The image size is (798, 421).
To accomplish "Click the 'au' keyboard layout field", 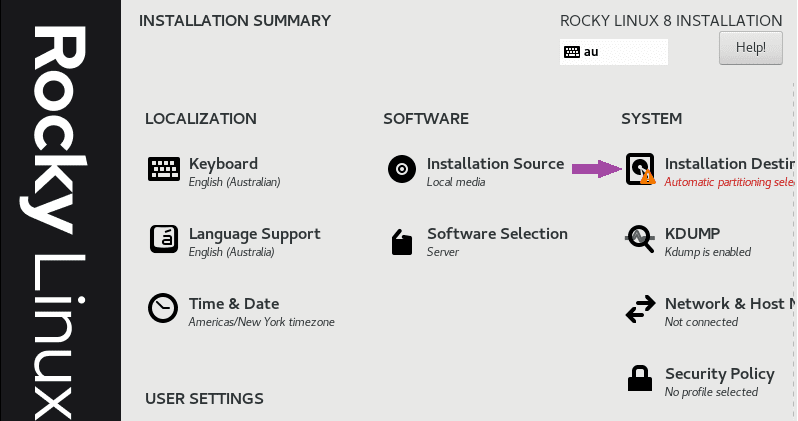I will [x=614, y=52].
